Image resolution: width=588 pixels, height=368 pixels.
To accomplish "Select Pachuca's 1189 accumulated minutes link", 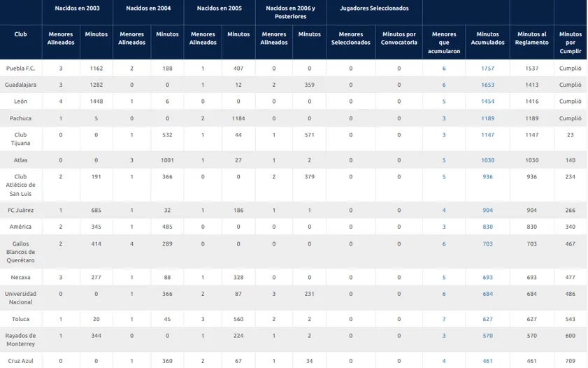I will [x=487, y=118].
